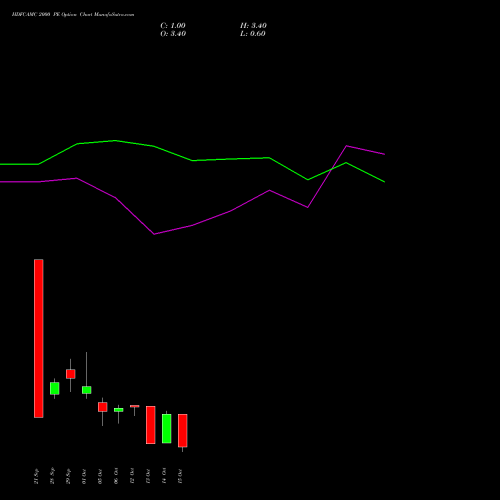Viewport: 500px width, 500px height.
Task: Click the '29 Sep' date axis label
Action: pyautogui.click(x=68, y=476)
